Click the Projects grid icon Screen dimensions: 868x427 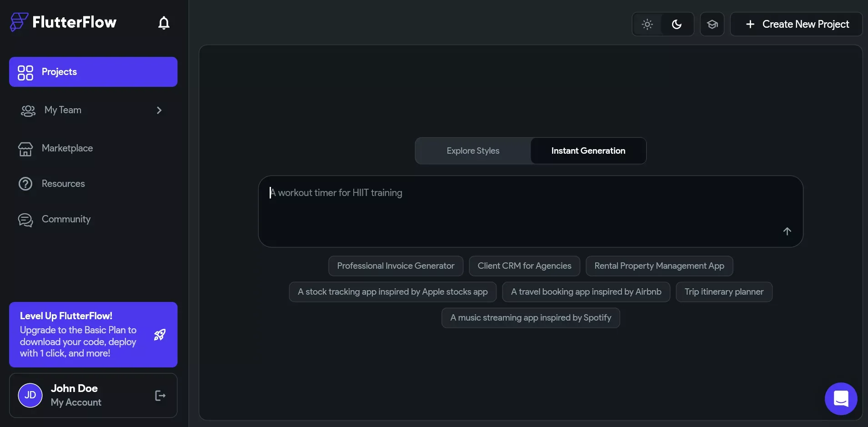[x=25, y=72]
